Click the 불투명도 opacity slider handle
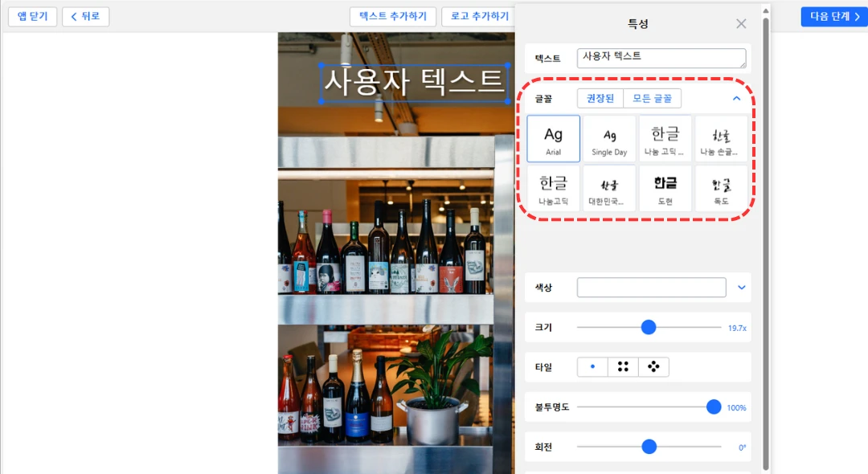 point(713,407)
